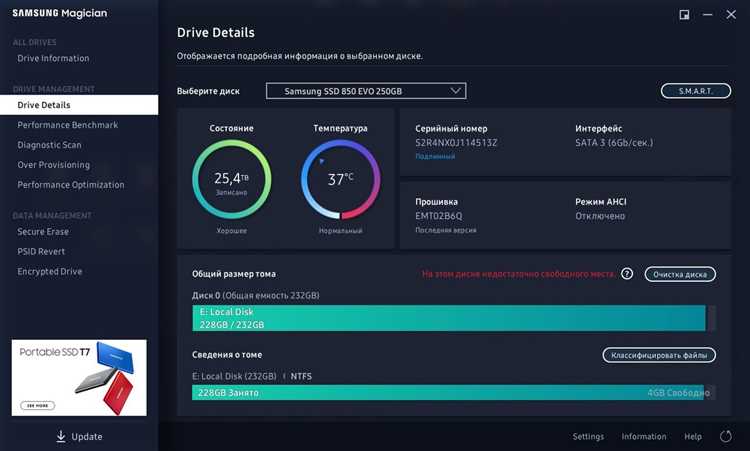This screenshot has width=750, height=451.
Task: Open Performance Optimization section
Action: pos(71,185)
